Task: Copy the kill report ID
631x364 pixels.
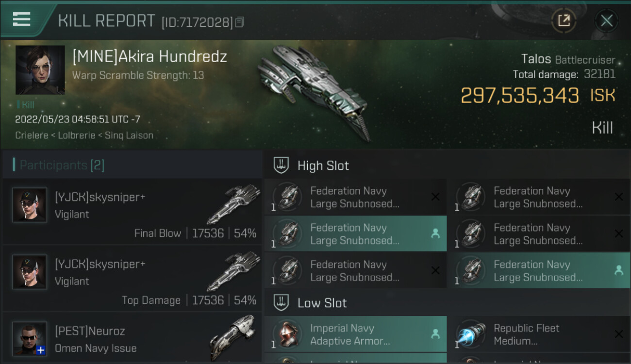Action: pyautogui.click(x=239, y=22)
